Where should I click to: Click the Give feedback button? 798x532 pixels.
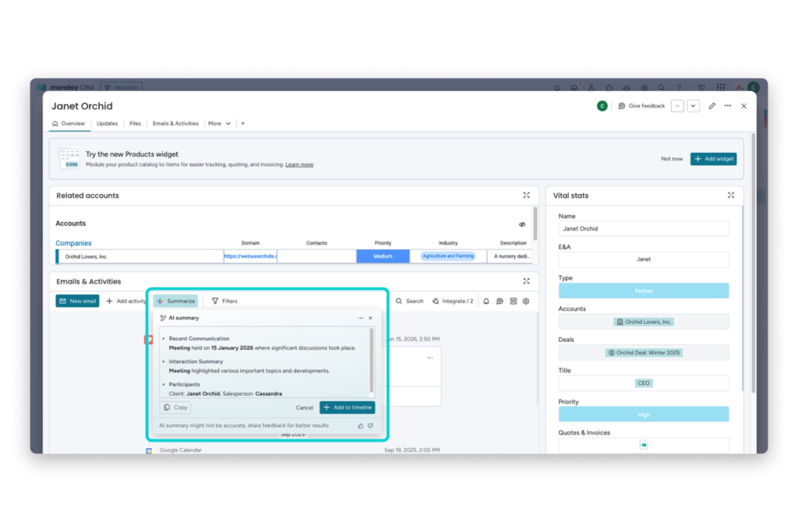(641, 106)
